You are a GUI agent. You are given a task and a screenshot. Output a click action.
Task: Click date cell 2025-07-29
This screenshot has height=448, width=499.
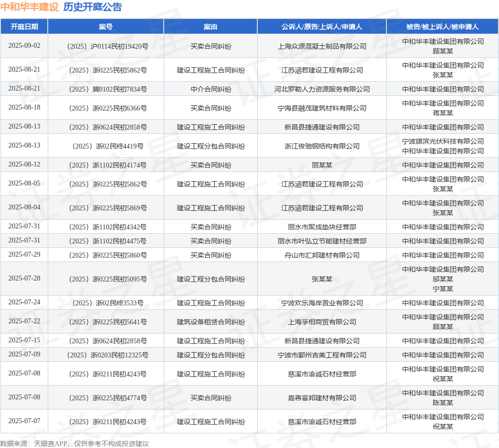pos(24,254)
